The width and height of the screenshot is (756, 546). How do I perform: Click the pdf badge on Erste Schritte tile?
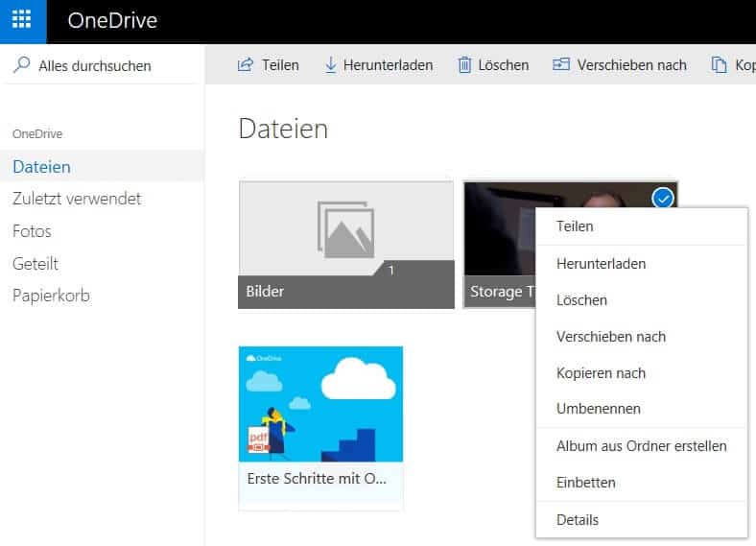point(258,439)
